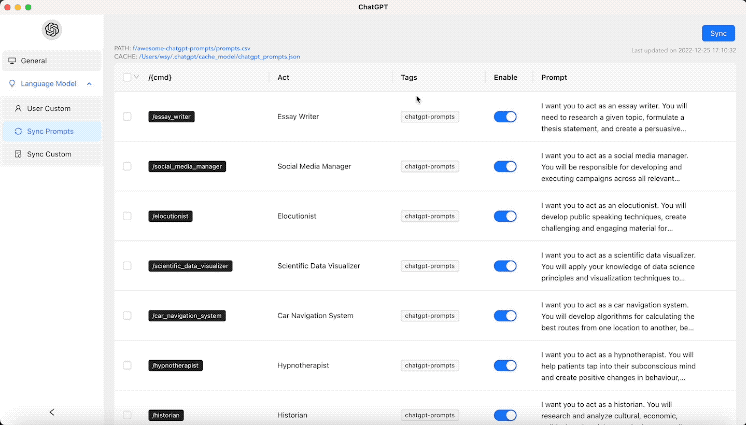This screenshot has height=425, width=746.
Task: Click the lightbulb icon beside Language Model
Action: tap(12, 84)
